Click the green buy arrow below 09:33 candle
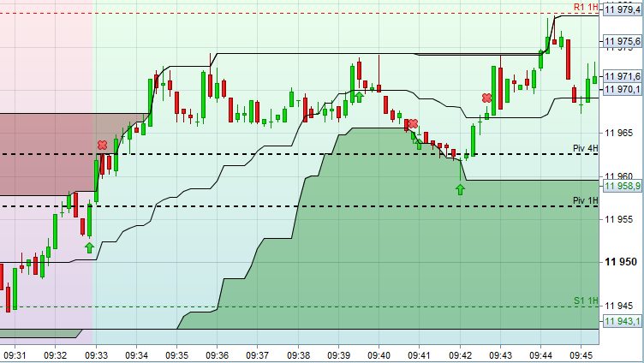 90,247
